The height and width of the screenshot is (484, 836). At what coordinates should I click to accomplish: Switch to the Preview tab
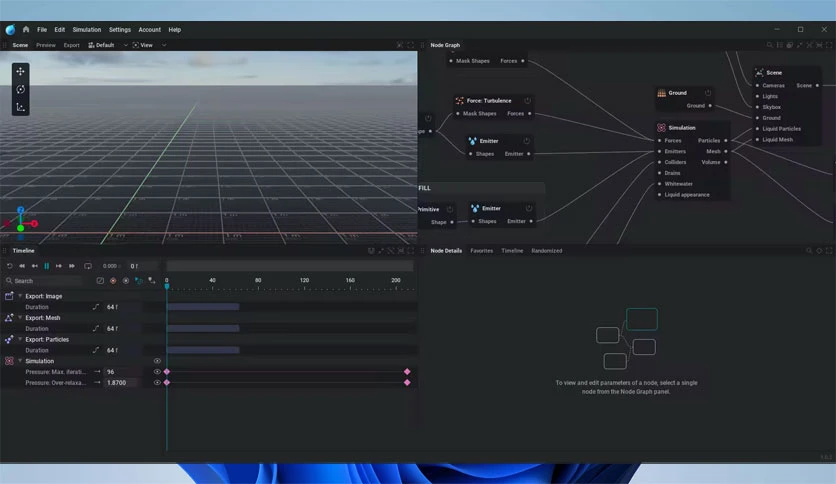(x=46, y=45)
